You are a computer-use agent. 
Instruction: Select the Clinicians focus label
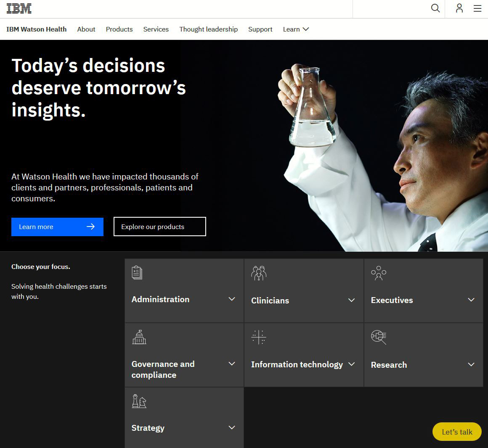pos(270,300)
